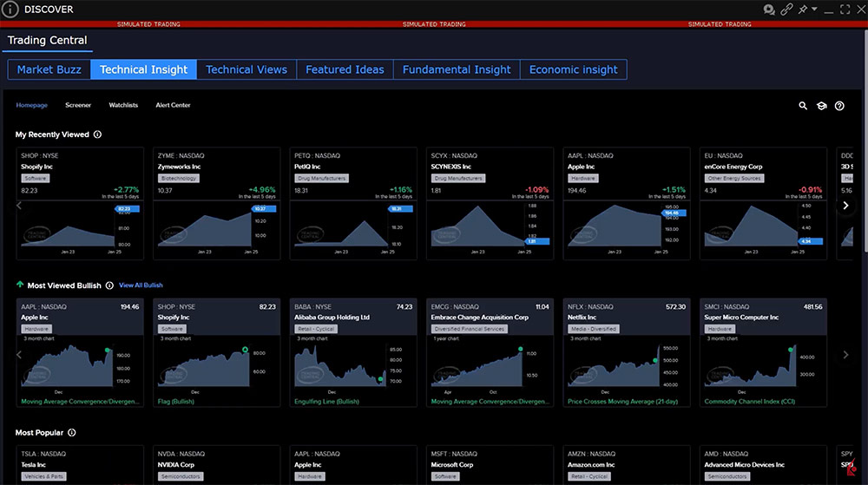Screen dimensions: 868x485
Task: Open the Alert Center section
Action: 173,105
